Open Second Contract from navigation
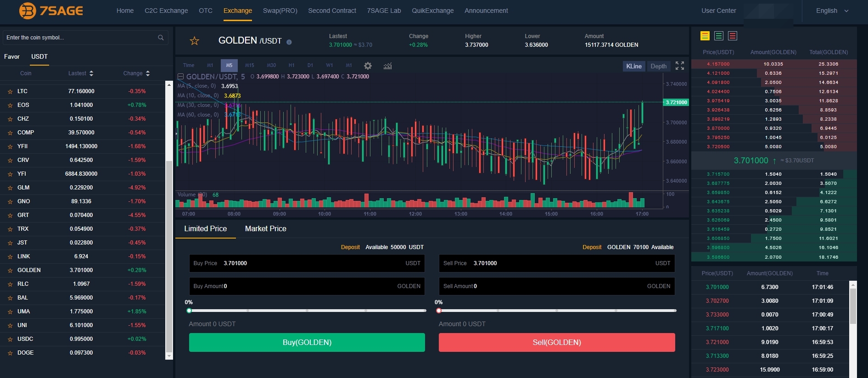Screen dimensions: 868x378 click(332, 11)
